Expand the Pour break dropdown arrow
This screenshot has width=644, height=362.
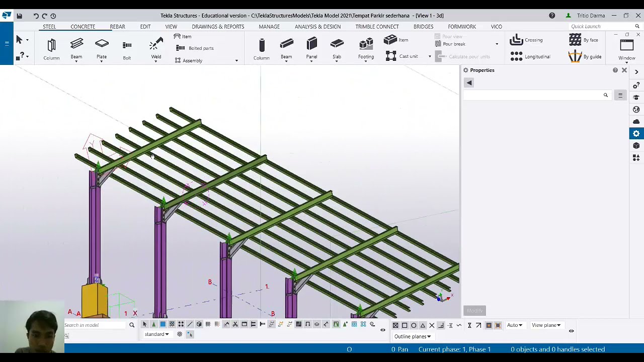(x=497, y=44)
